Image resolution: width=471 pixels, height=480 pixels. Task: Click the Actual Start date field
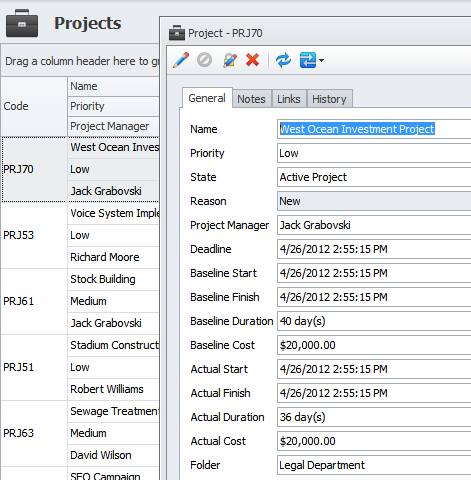point(374,369)
